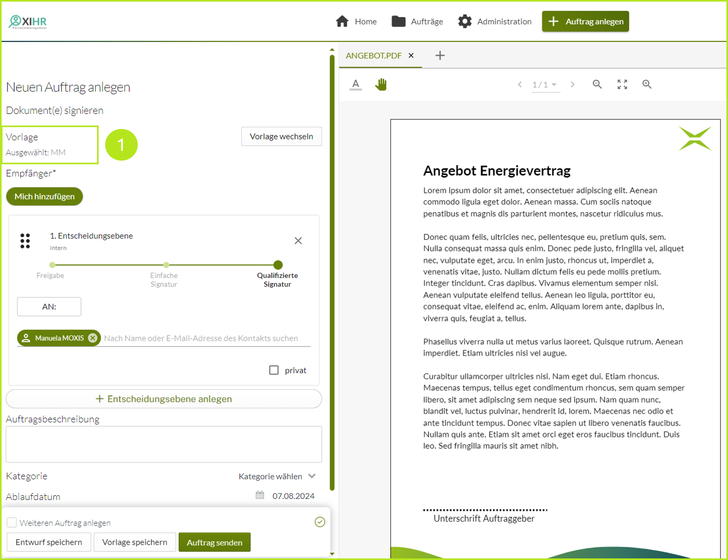The height and width of the screenshot is (560, 728).
Task: Open the Ablaufdatum calendar picker
Action: coord(260,495)
